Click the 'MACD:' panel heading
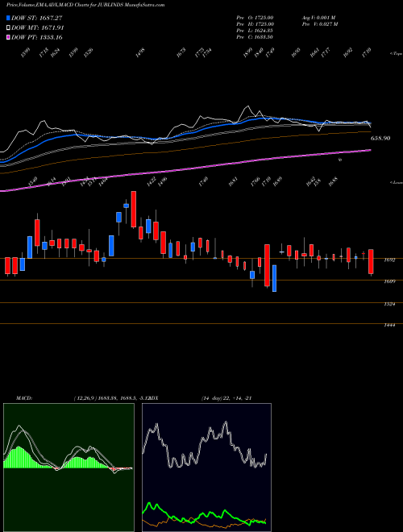The height and width of the screenshot is (532, 403). click(x=23, y=398)
